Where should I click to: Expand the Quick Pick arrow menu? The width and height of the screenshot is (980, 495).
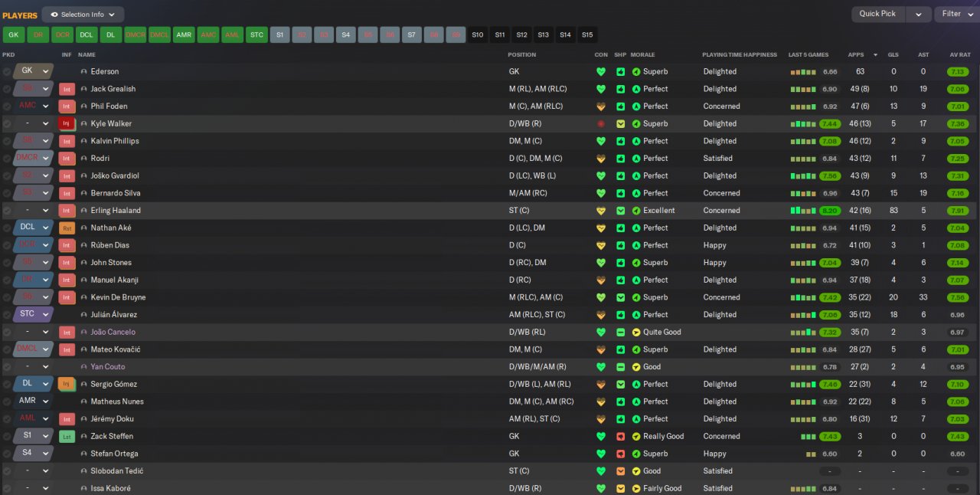[x=919, y=14]
